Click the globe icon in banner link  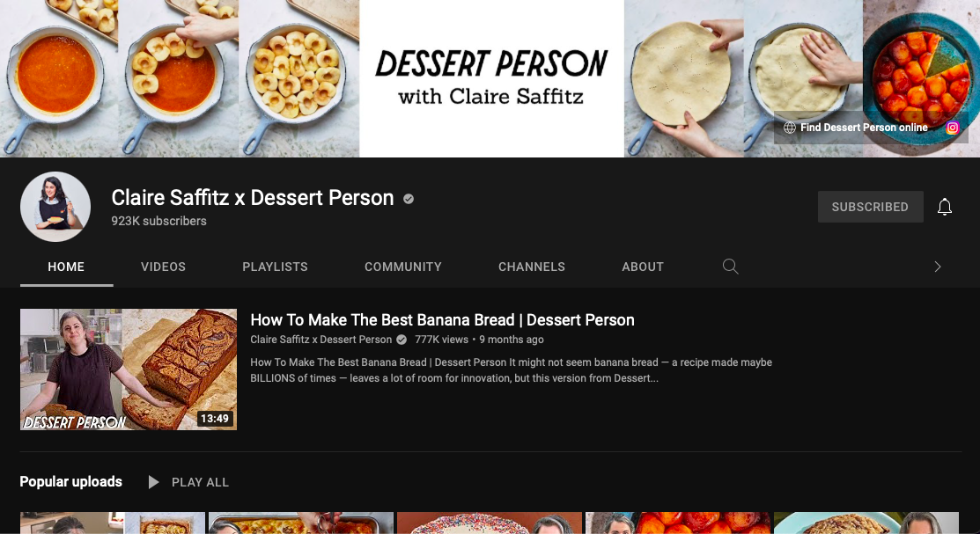pos(790,128)
